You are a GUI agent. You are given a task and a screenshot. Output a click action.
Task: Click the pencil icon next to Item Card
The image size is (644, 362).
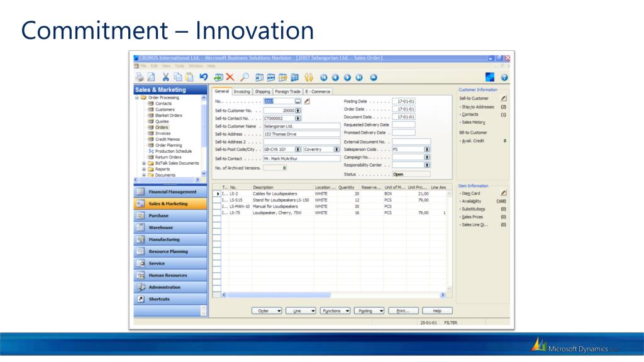[504, 193]
